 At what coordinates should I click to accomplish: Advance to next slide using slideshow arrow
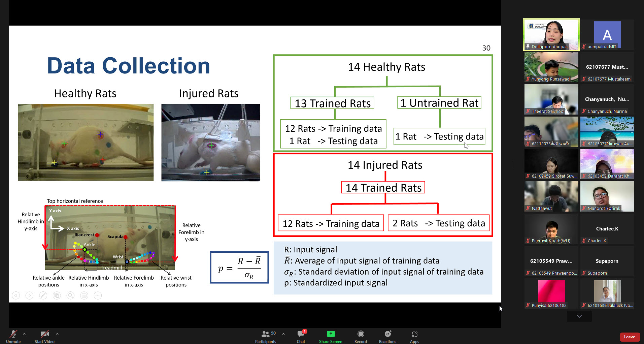30,295
